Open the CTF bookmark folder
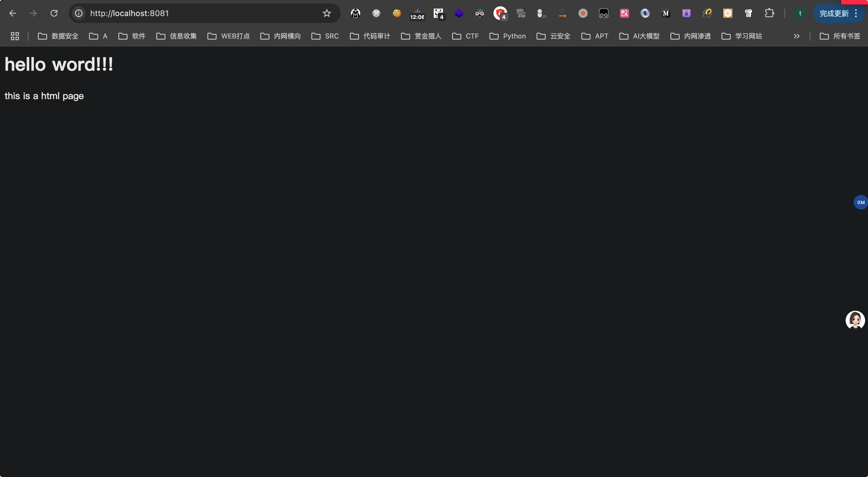The width and height of the screenshot is (868, 477). tap(465, 36)
